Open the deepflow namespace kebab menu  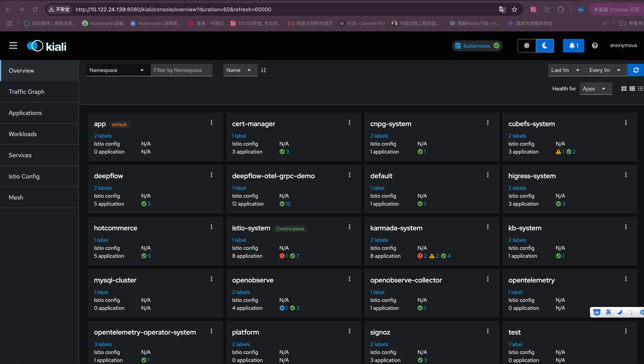212,175
